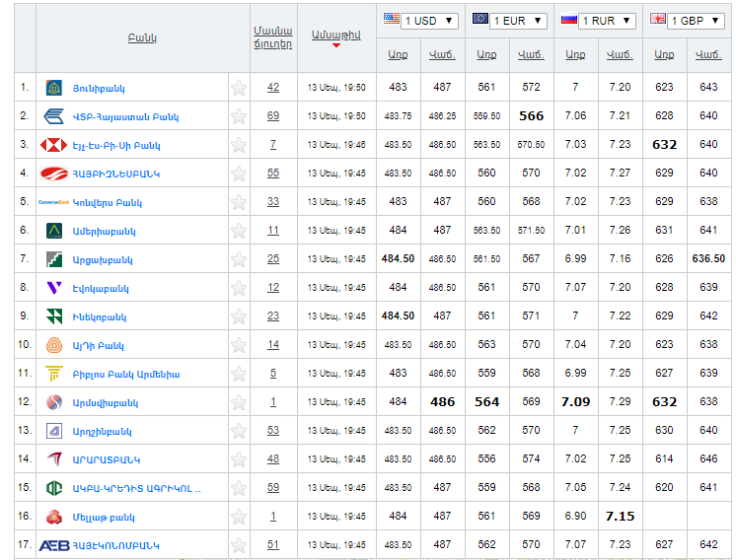
Task: Sort by USD sell rate header
Action: click(442, 55)
